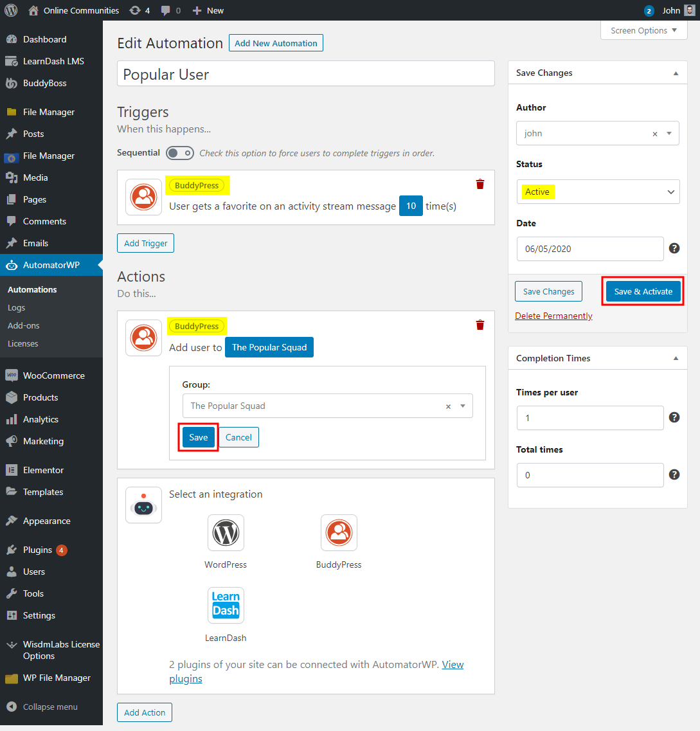Screen dimensions: 700x731
Task: Select the LearnDash integration icon
Action: [x=226, y=605]
